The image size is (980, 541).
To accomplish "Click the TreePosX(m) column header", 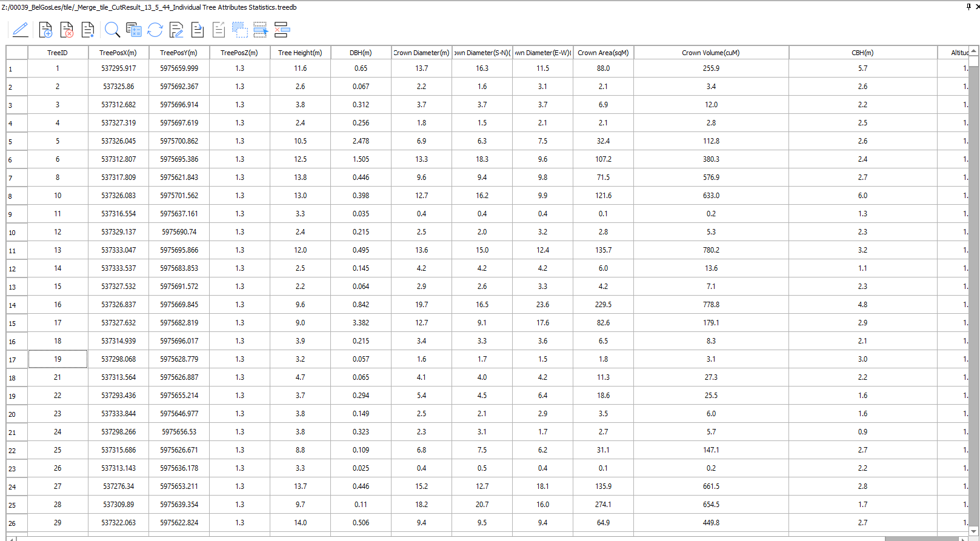I will tap(118, 53).
